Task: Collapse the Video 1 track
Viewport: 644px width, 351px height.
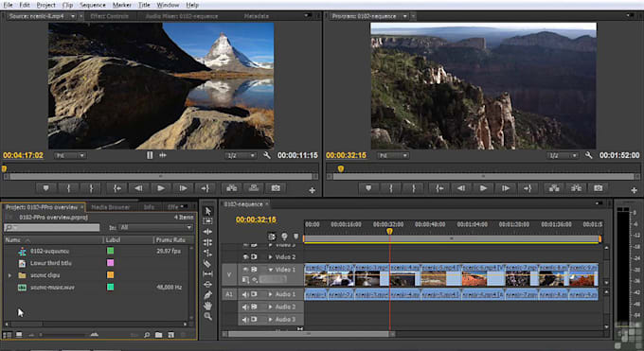Action: click(270, 270)
